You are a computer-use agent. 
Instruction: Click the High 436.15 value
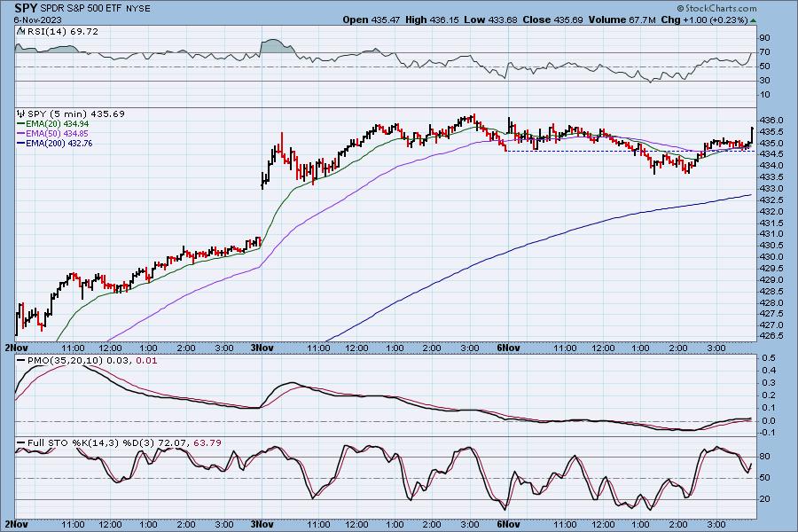click(x=432, y=20)
